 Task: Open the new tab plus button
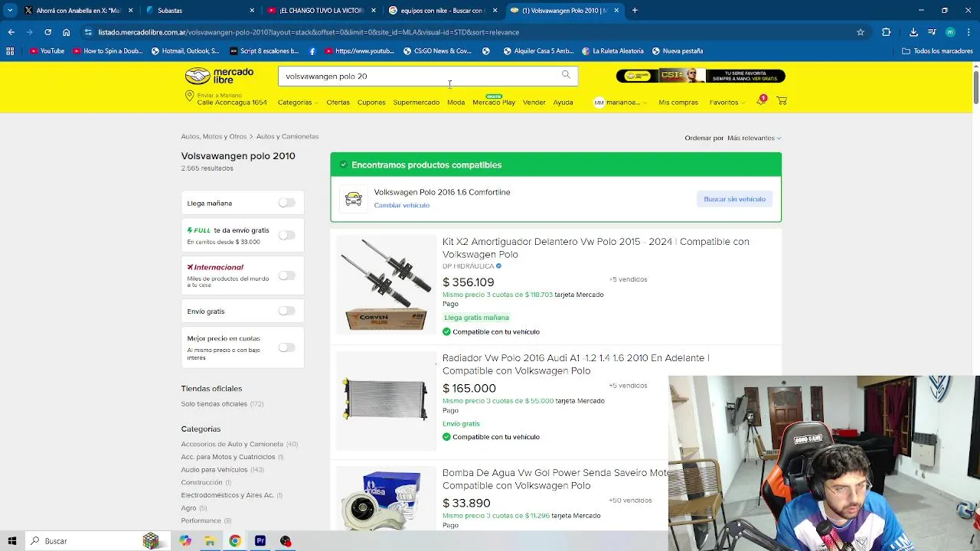tap(635, 11)
